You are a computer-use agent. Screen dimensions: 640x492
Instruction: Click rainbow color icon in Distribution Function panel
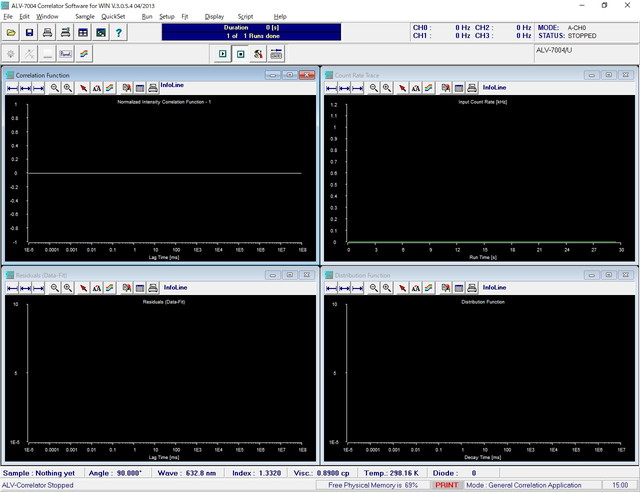tap(429, 287)
